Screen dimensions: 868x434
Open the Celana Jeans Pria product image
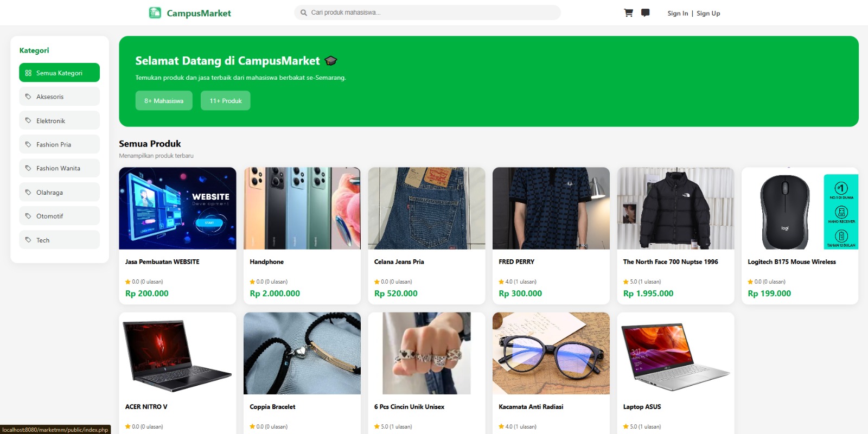point(426,208)
